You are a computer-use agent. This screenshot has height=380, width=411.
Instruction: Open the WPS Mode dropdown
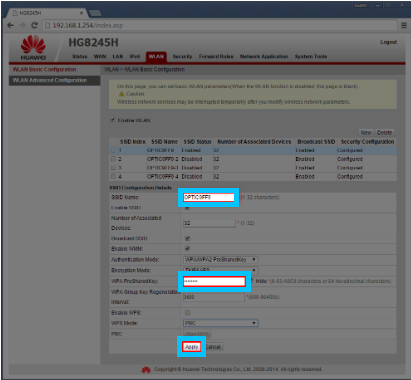tap(221, 323)
